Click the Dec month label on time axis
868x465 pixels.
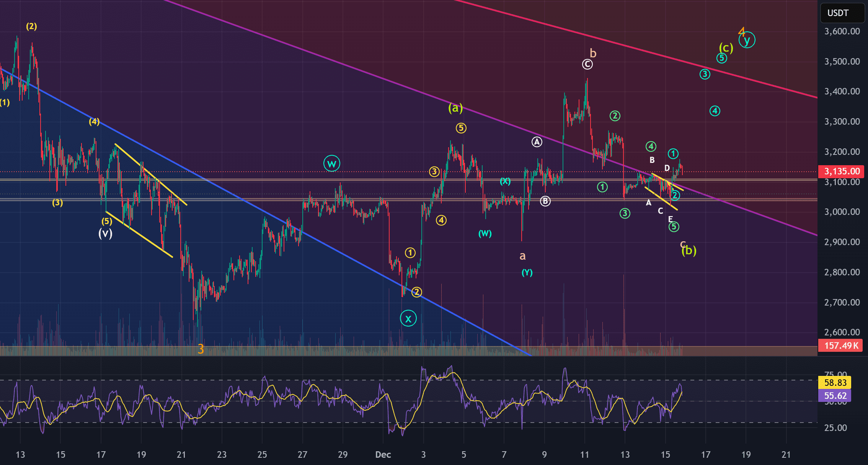[x=383, y=455]
